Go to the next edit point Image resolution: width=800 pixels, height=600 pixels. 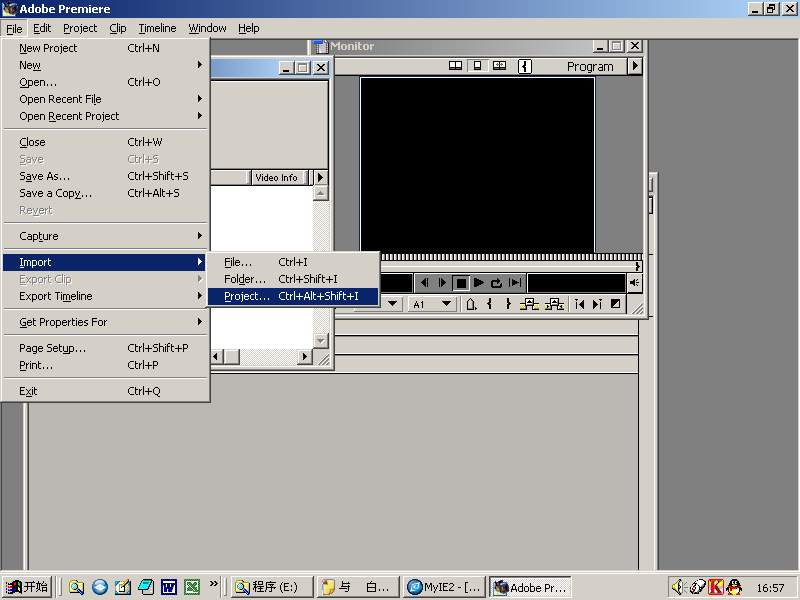597,304
